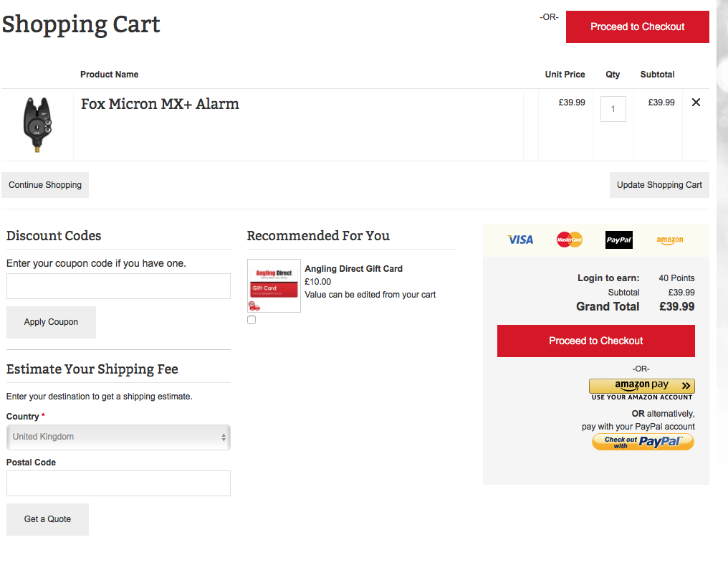Click the Amazon payment logo
Viewport: 728px width, 578px height.
coord(669,240)
